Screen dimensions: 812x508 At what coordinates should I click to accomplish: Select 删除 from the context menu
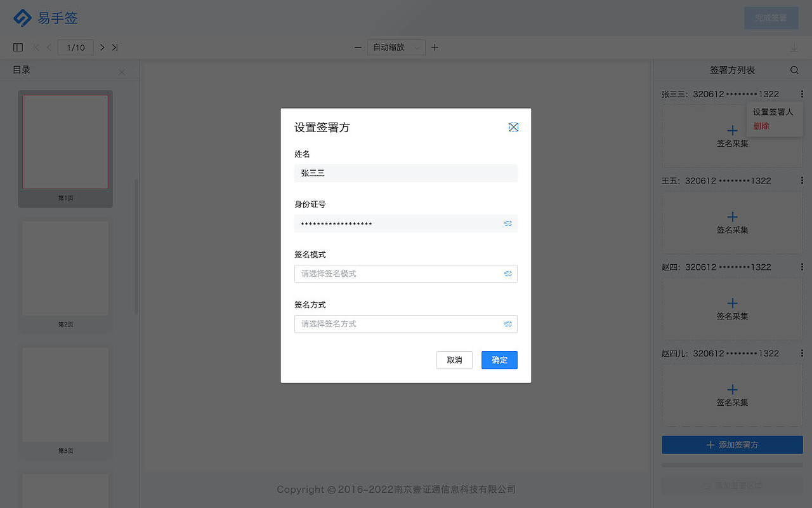761,126
